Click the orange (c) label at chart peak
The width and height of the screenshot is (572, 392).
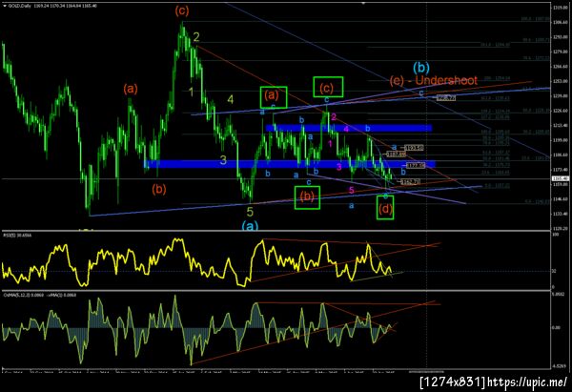tap(182, 10)
